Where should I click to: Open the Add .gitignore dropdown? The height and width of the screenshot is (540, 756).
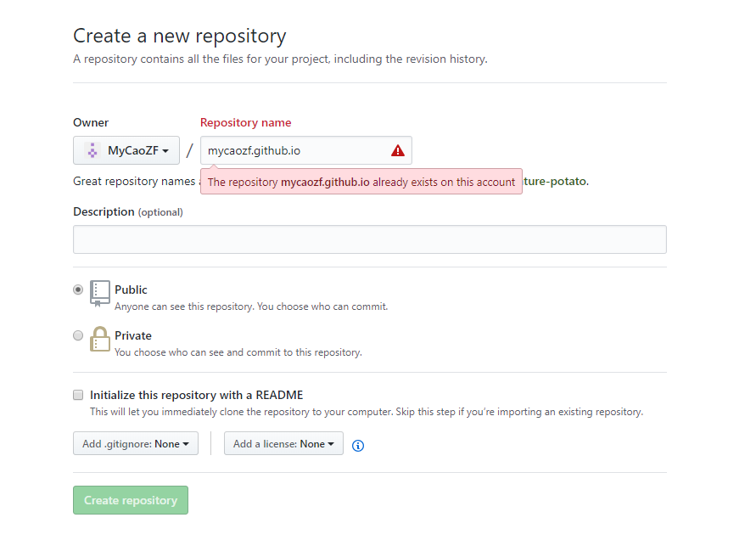pyautogui.click(x=136, y=443)
